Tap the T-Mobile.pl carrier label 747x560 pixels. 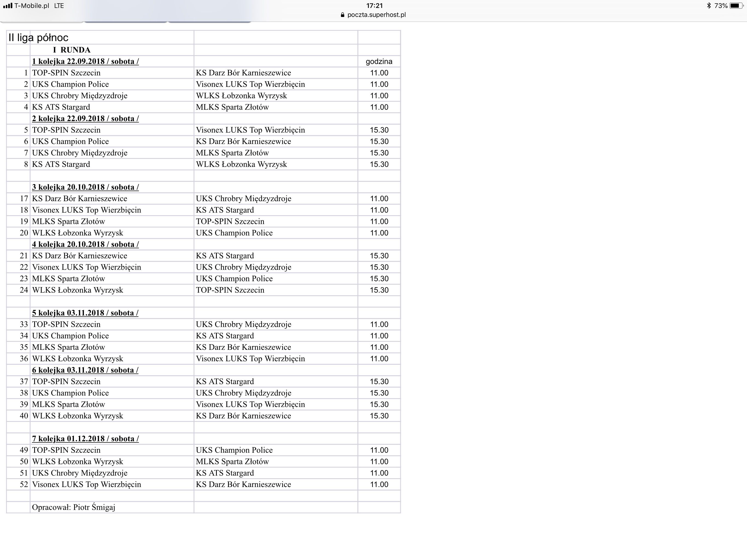(x=32, y=6)
